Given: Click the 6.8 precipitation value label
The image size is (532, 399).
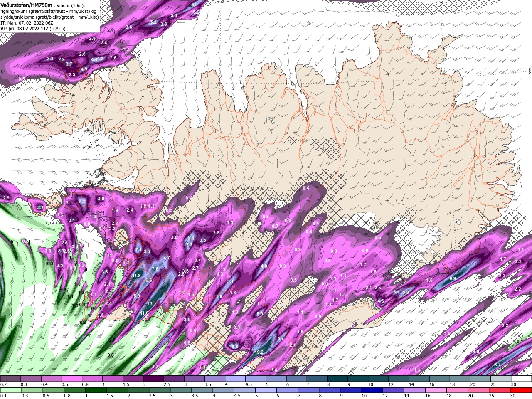Looking at the screenshot, I should coord(235,346).
